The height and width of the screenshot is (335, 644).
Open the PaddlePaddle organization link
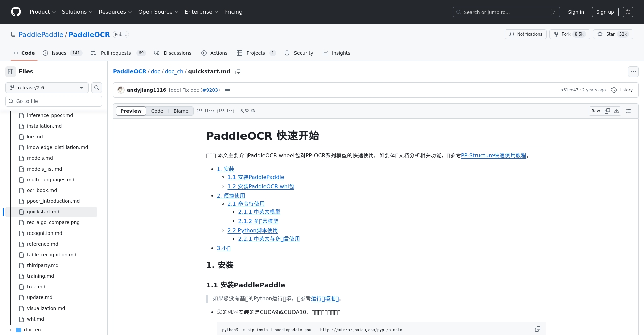[41, 35]
